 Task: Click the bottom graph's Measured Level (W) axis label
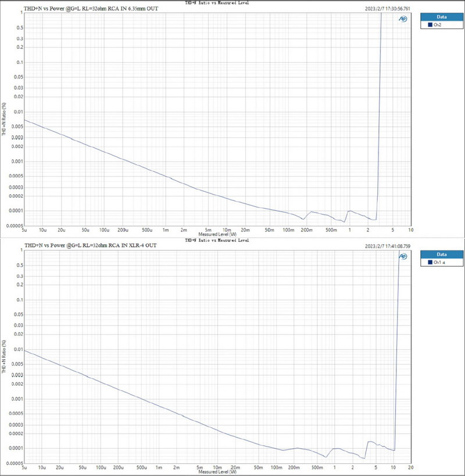[217, 472]
